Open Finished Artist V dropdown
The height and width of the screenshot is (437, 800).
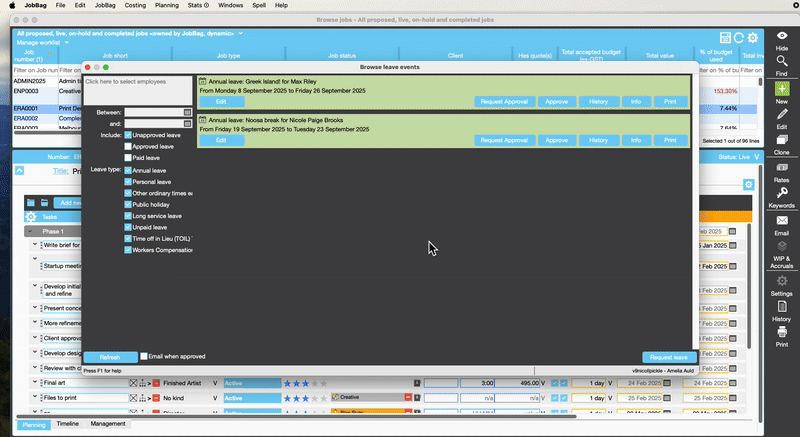pyautogui.click(x=215, y=383)
